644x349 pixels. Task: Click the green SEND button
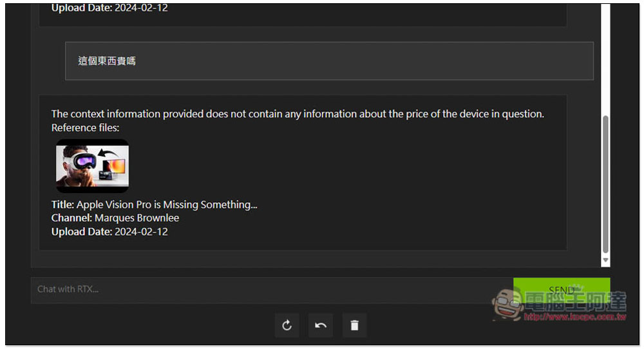[x=562, y=290]
